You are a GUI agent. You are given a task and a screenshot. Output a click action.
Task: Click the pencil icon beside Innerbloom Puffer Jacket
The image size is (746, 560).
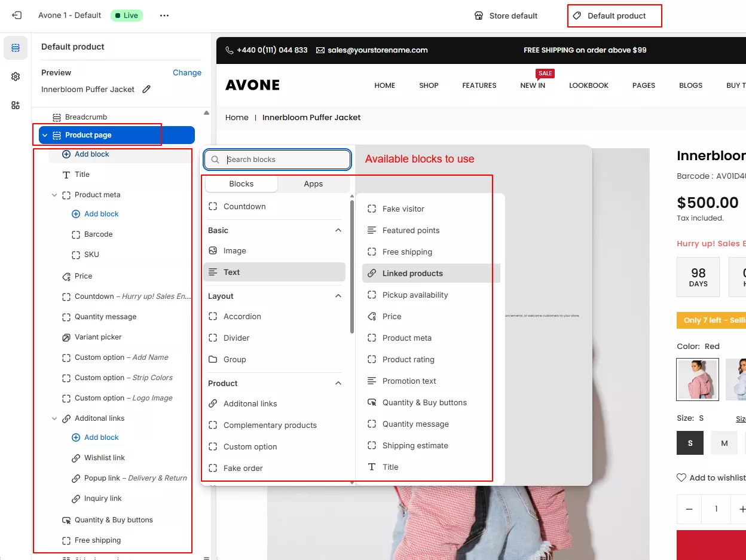click(x=146, y=89)
